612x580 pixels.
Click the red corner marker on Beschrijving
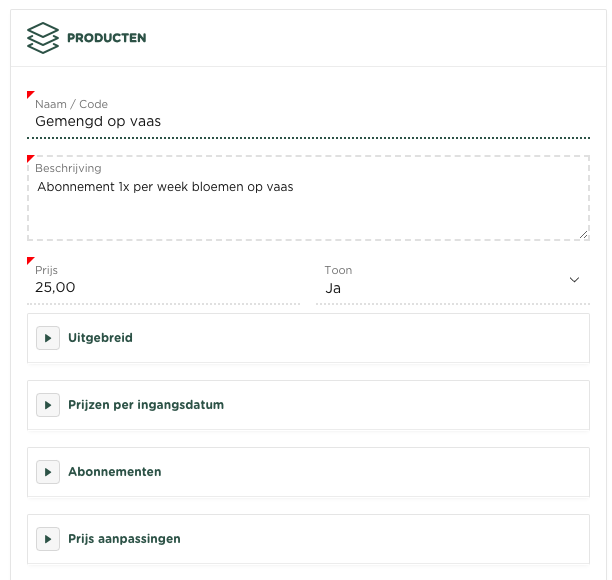(30, 158)
